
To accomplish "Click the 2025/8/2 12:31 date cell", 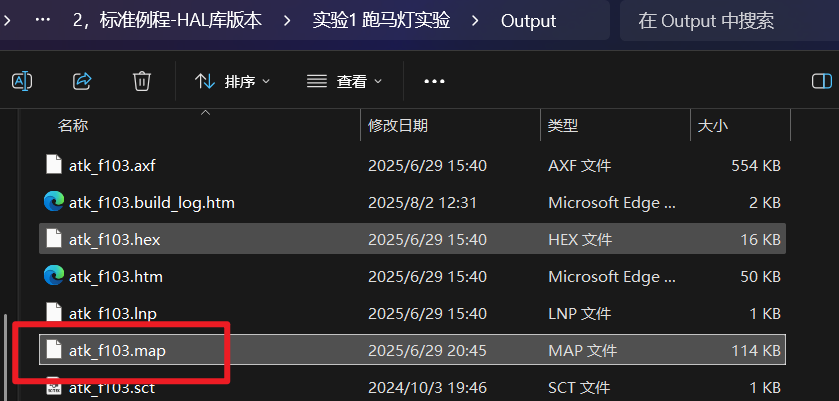I will 422,202.
